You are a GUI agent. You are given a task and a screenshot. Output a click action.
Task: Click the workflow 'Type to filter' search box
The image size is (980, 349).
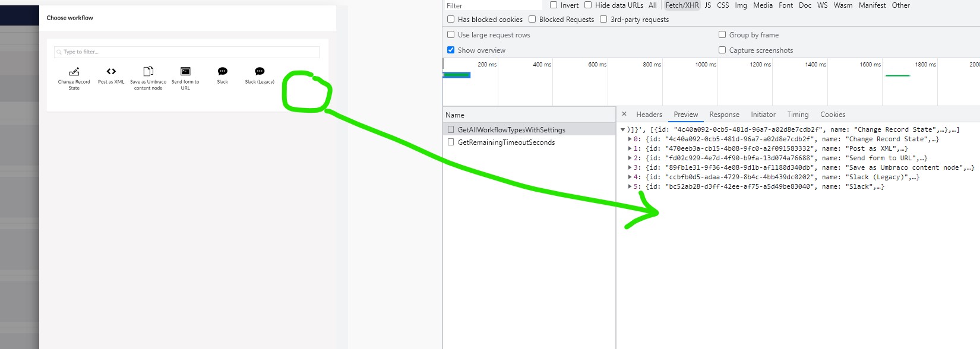[x=187, y=52]
